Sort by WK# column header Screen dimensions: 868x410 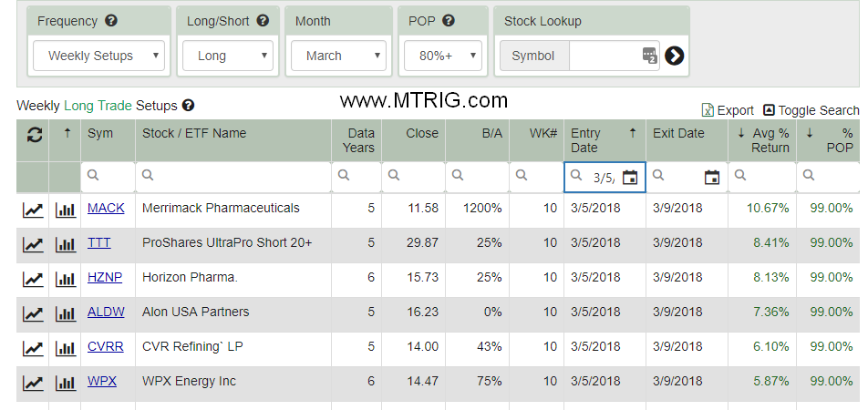(x=536, y=140)
